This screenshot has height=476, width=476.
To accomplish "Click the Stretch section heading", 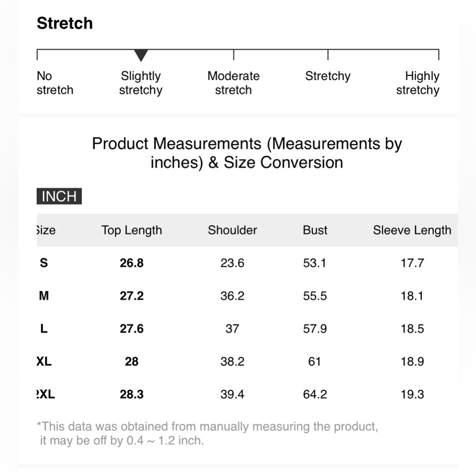I will (65, 23).
